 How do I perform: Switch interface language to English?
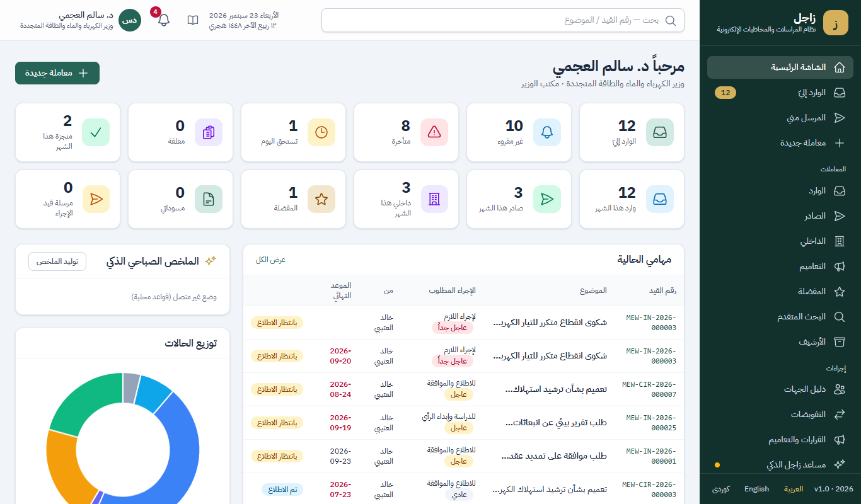pyautogui.click(x=756, y=489)
